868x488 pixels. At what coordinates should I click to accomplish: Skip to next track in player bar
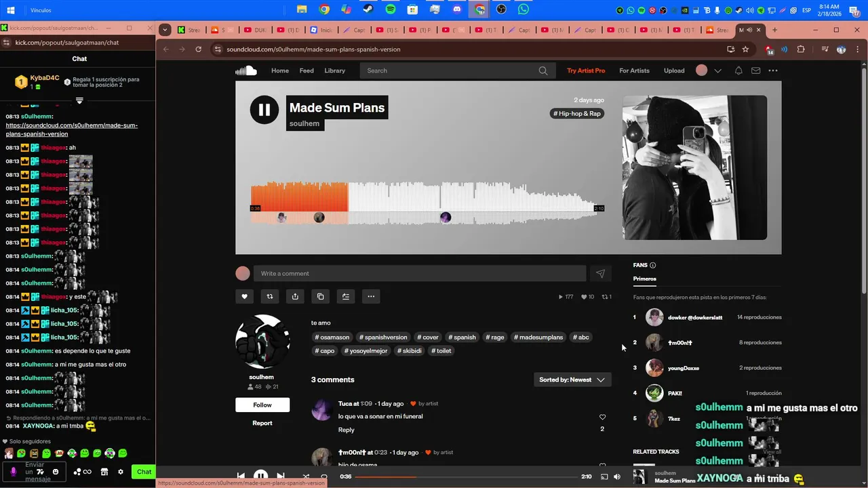click(281, 476)
